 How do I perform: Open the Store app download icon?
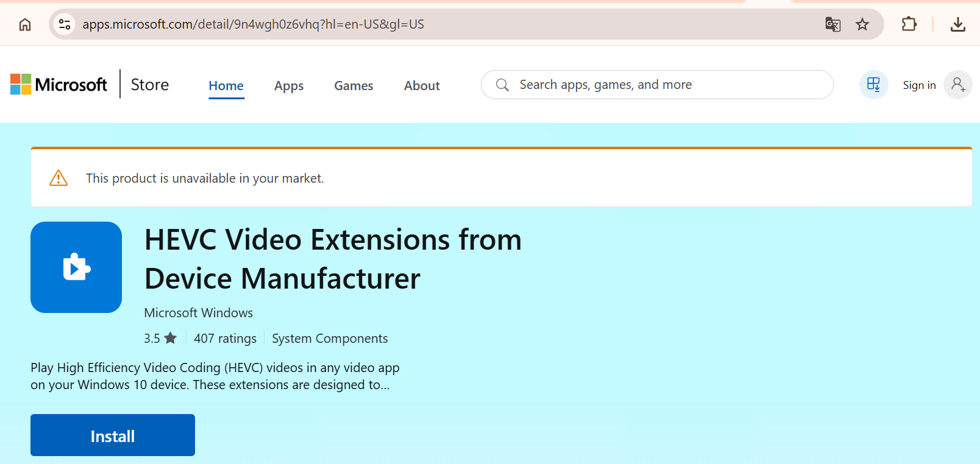[873, 85]
